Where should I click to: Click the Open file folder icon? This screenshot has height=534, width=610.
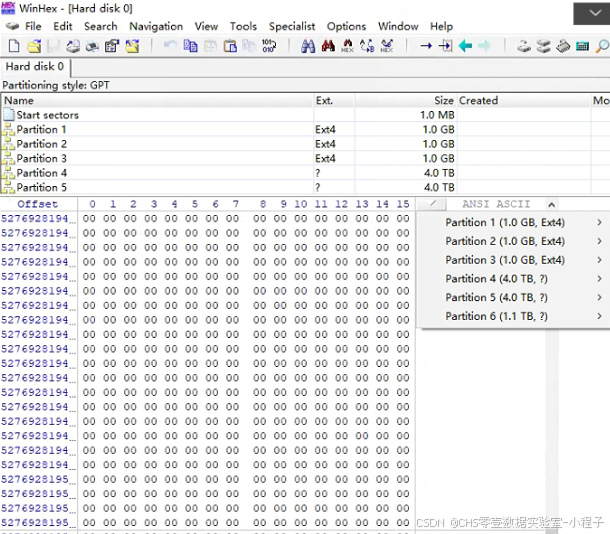34,46
